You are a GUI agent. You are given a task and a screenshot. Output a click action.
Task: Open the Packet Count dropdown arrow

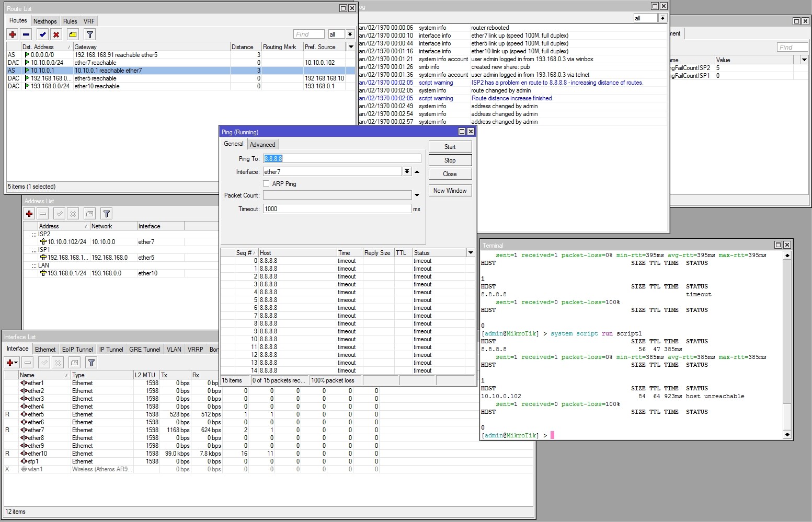click(417, 195)
